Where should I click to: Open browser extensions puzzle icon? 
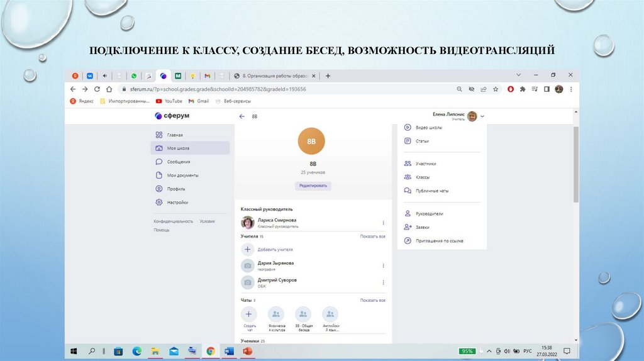point(523,89)
